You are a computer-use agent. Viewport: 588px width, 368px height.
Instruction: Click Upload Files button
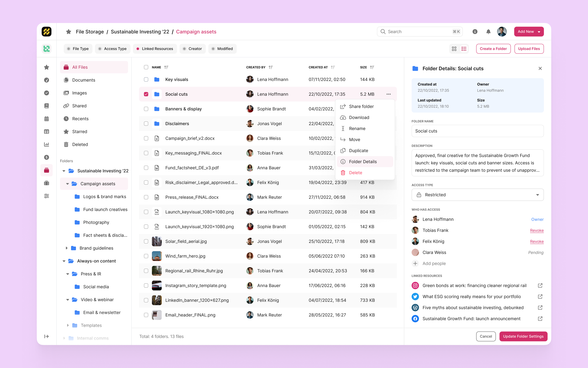click(x=529, y=49)
